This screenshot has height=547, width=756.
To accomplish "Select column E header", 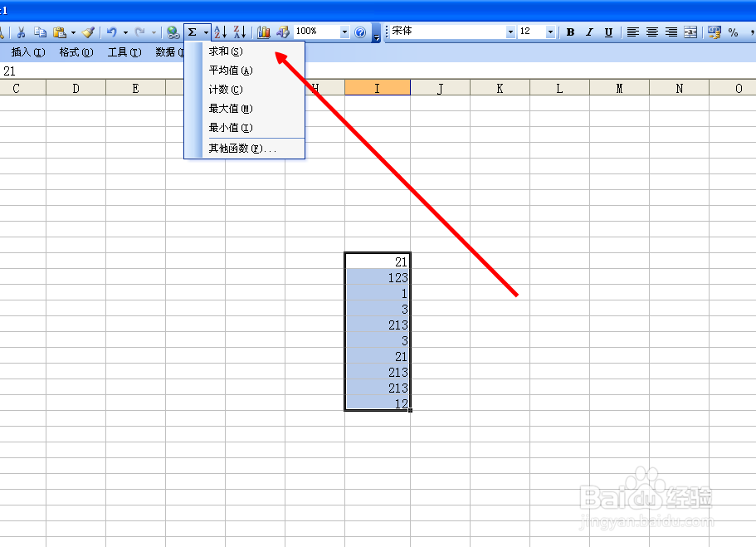I will (x=135, y=88).
